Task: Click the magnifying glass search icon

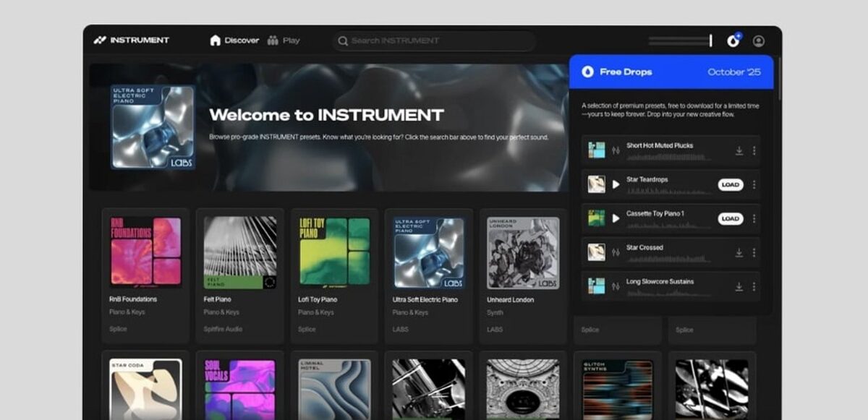Action: (343, 40)
